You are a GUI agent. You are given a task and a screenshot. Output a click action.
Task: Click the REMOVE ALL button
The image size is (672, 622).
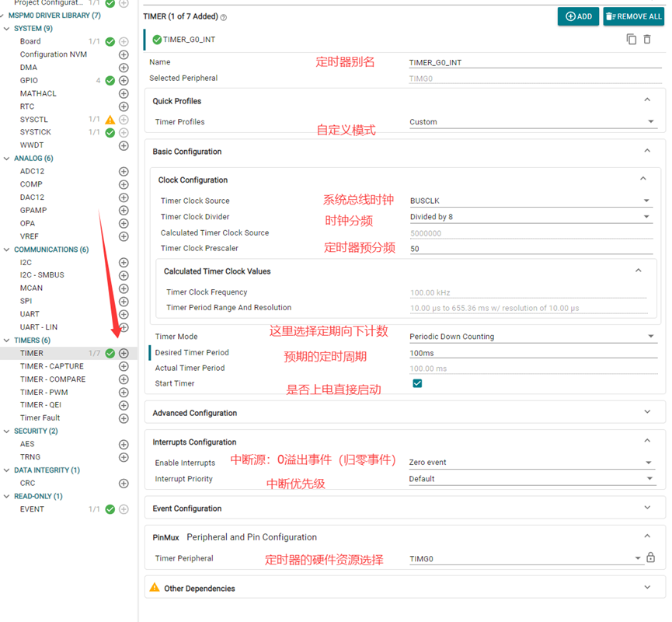(x=633, y=16)
